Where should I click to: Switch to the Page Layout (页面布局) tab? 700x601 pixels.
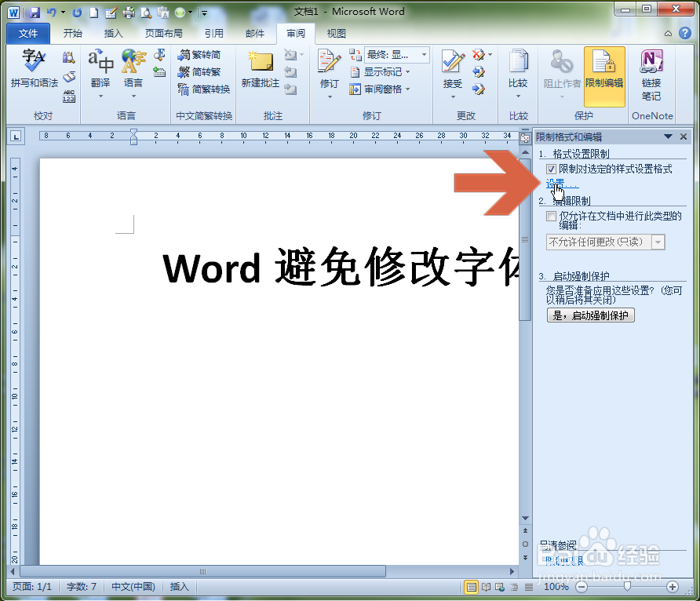click(163, 34)
